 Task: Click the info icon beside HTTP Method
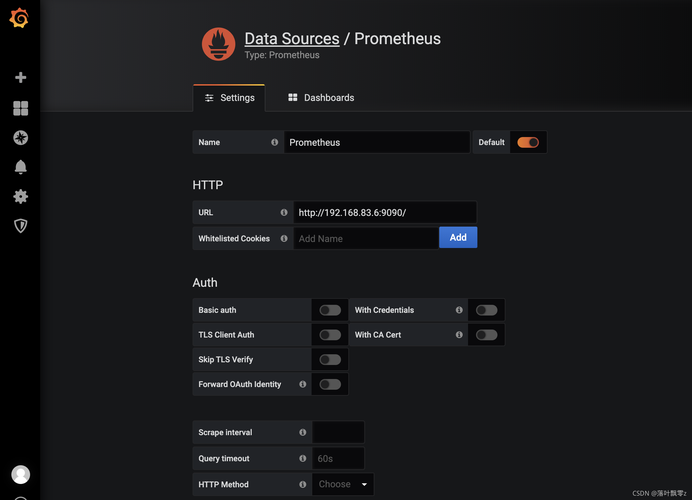tap(302, 484)
